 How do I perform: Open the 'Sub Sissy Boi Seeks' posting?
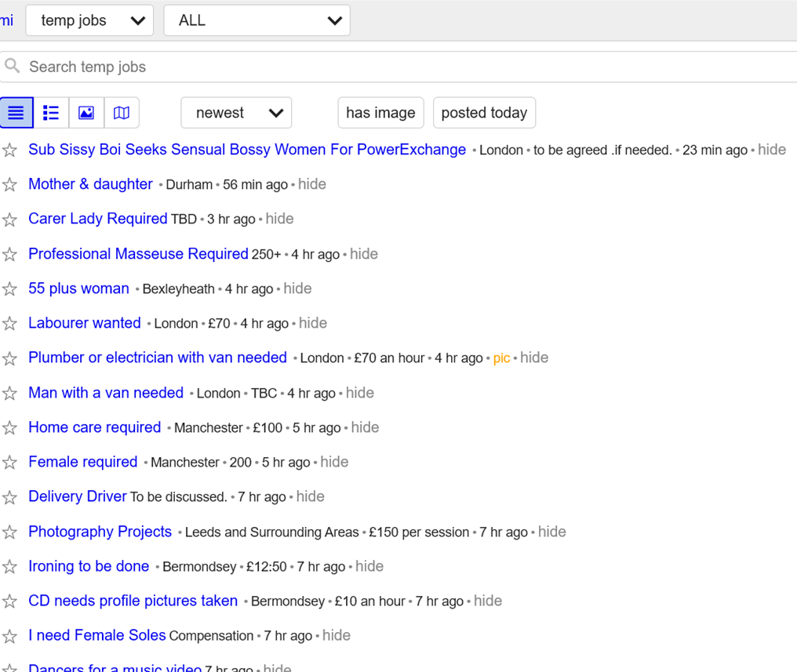(247, 149)
